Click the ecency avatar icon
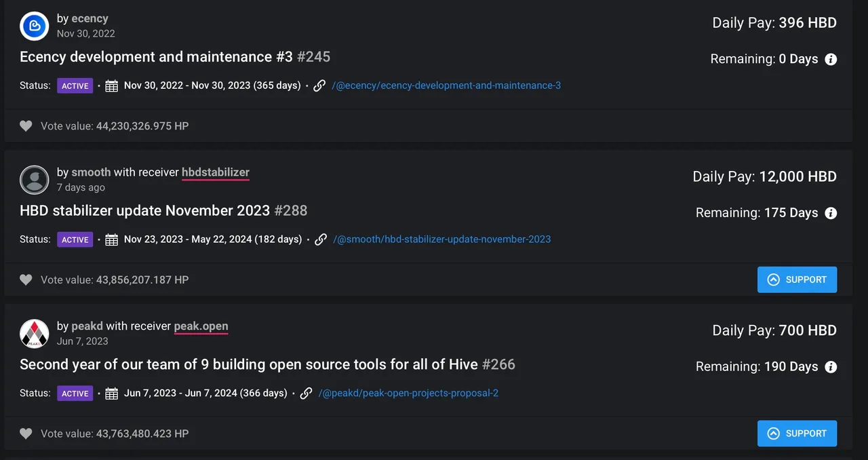Image resolution: width=868 pixels, height=460 pixels. click(35, 26)
